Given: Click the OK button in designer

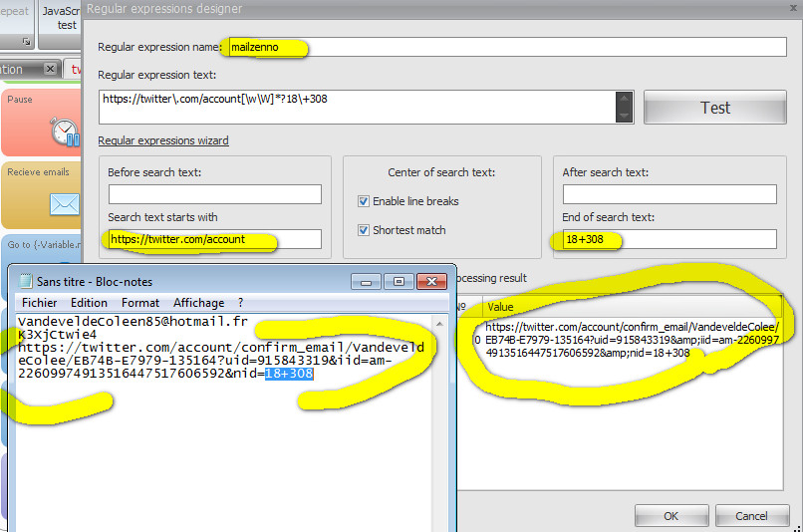Looking at the screenshot, I should [671, 516].
